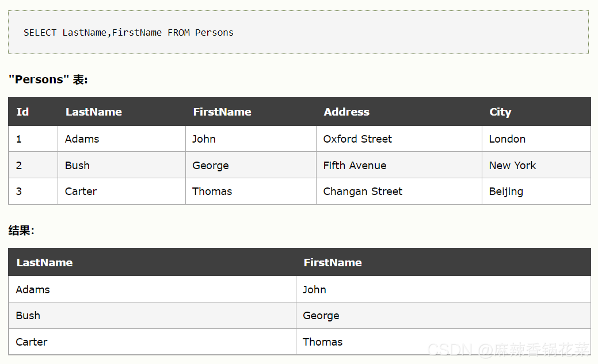Viewport: 598px width, 364px height.
Task: Select Thomas in the result table
Action: coord(443,342)
